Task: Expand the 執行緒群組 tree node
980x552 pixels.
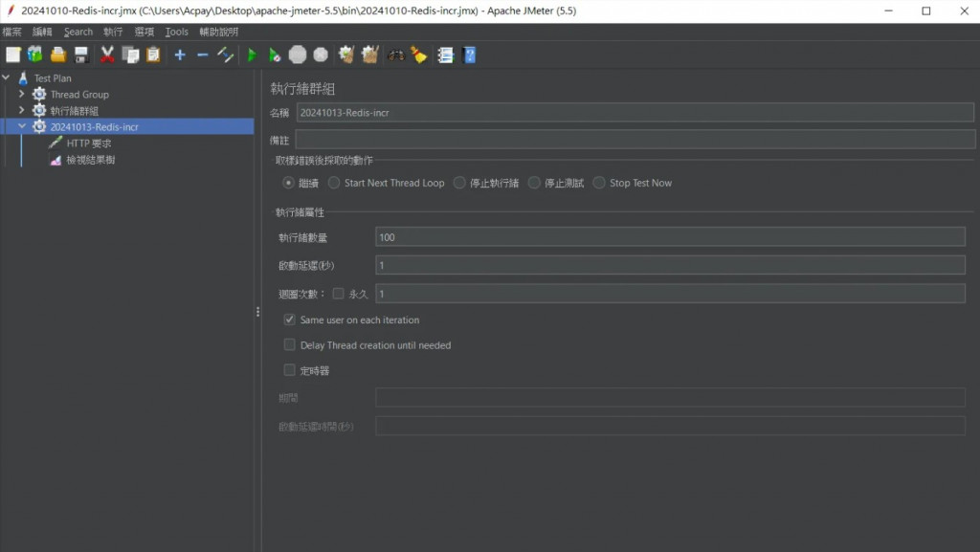Action: [22, 110]
